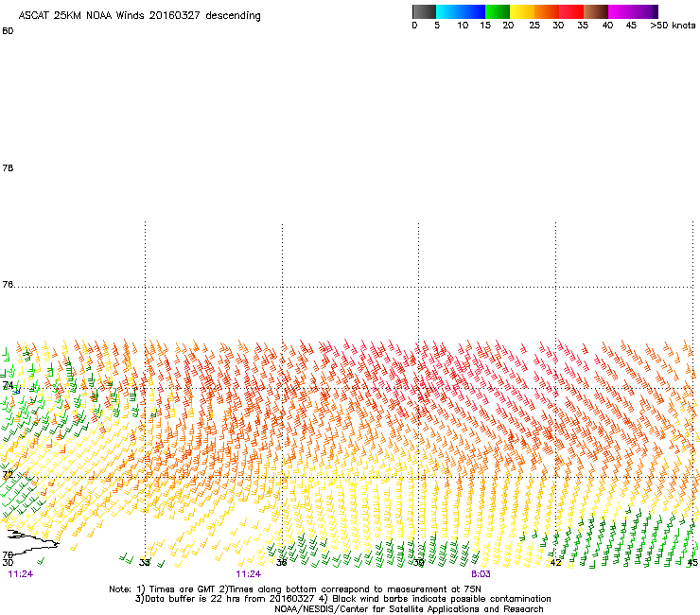This screenshot has width=700, height=615.
Task: Click the '40' label under the color bar
Action: [x=607, y=26]
